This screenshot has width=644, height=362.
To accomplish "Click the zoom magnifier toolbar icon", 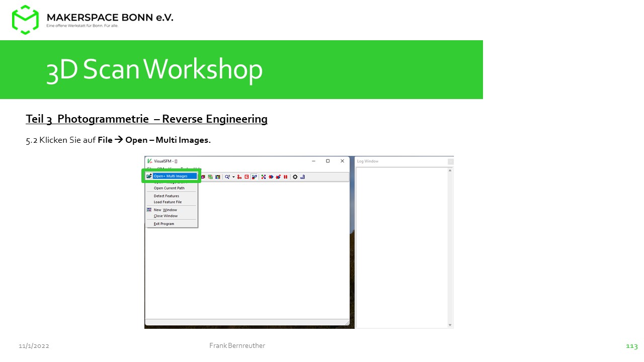I will point(227,177).
